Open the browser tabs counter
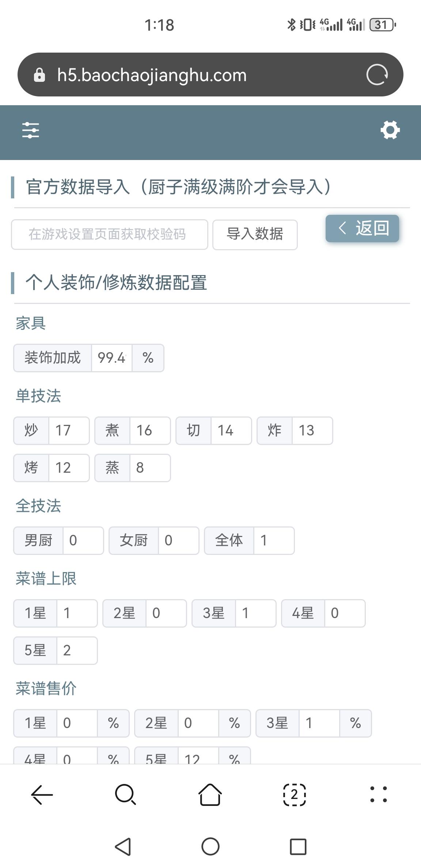421x868 pixels. [295, 795]
